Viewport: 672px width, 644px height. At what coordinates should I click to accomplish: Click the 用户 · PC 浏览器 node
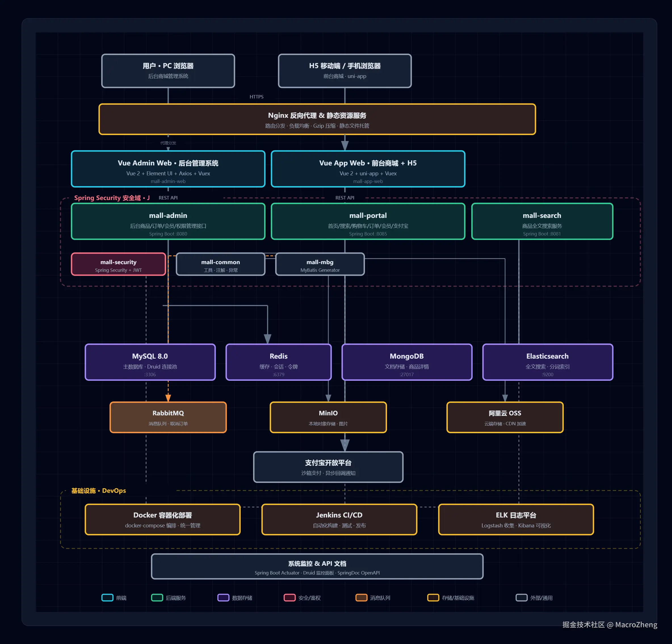tap(168, 71)
